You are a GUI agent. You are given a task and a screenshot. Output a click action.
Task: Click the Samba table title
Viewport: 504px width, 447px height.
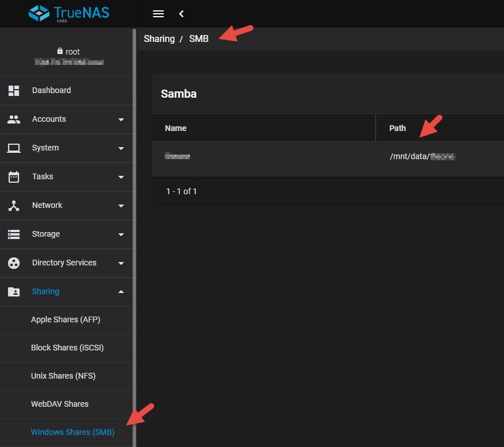pos(179,94)
